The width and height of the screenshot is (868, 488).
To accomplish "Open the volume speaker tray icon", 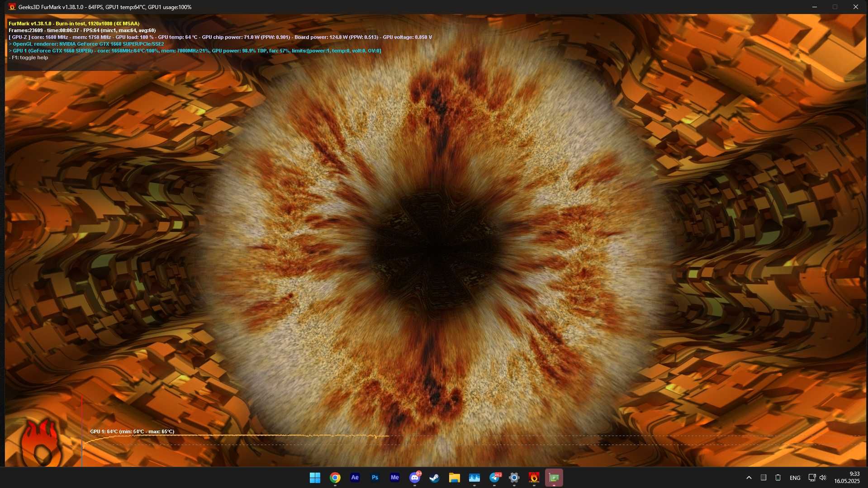I will [x=823, y=478].
